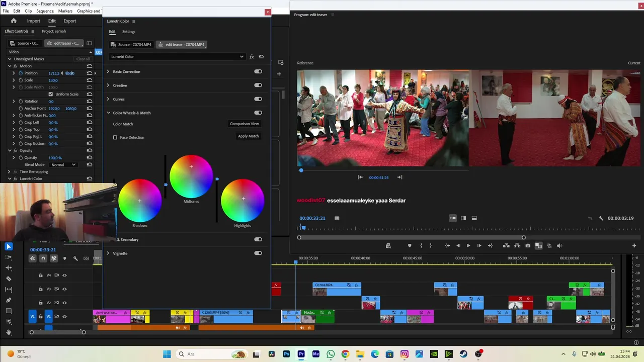Viewport: 644px width, 362px height.
Task: Click the Midtones color wheel
Action: [191, 176]
